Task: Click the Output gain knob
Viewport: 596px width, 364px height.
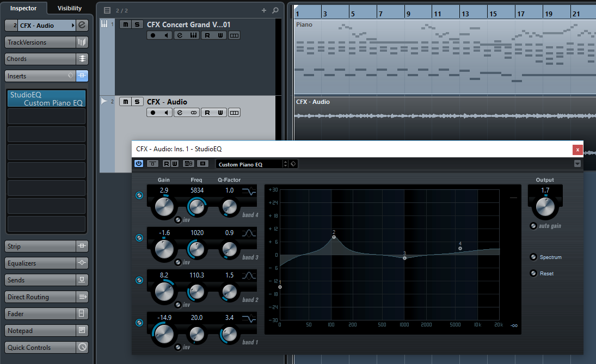Action: [x=545, y=207]
